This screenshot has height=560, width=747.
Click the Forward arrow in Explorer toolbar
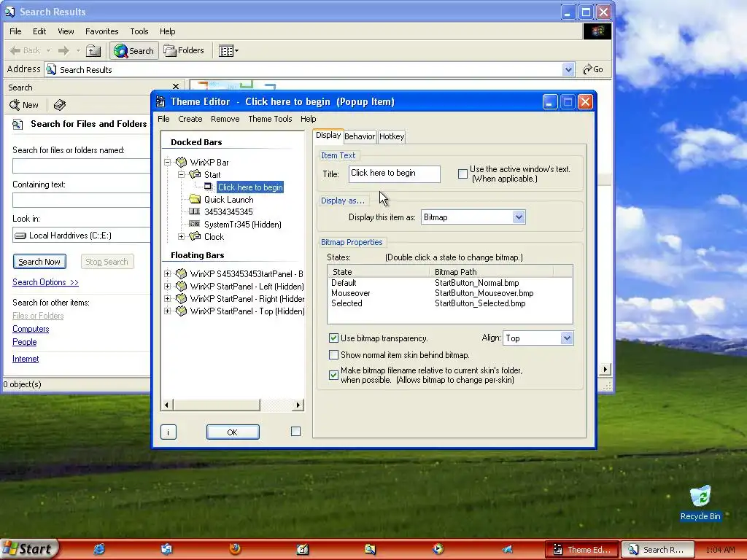tap(63, 50)
